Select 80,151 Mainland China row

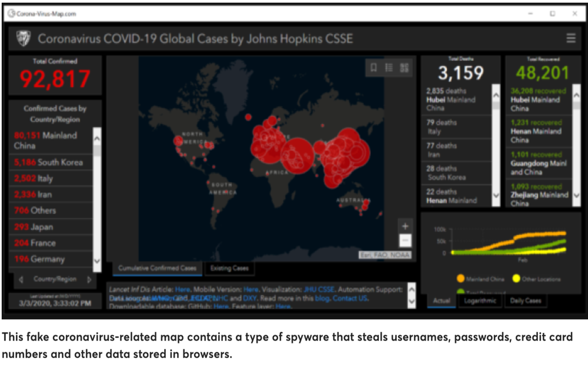click(x=51, y=141)
